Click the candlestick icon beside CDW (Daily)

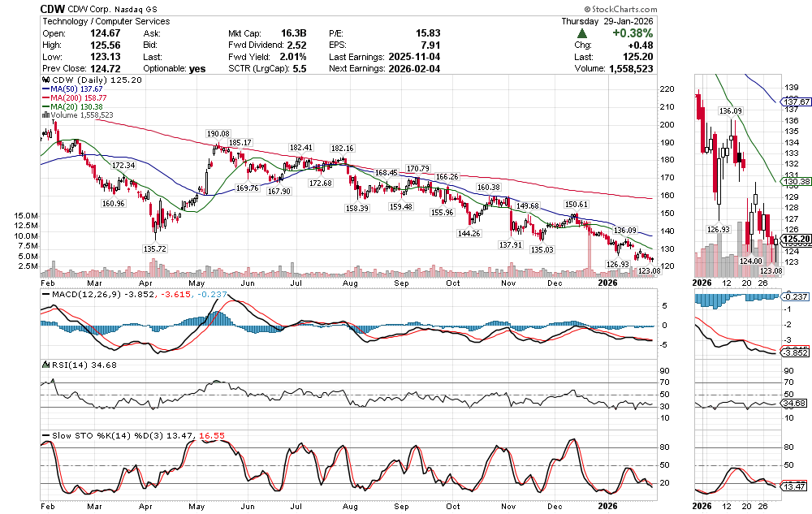click(45, 81)
